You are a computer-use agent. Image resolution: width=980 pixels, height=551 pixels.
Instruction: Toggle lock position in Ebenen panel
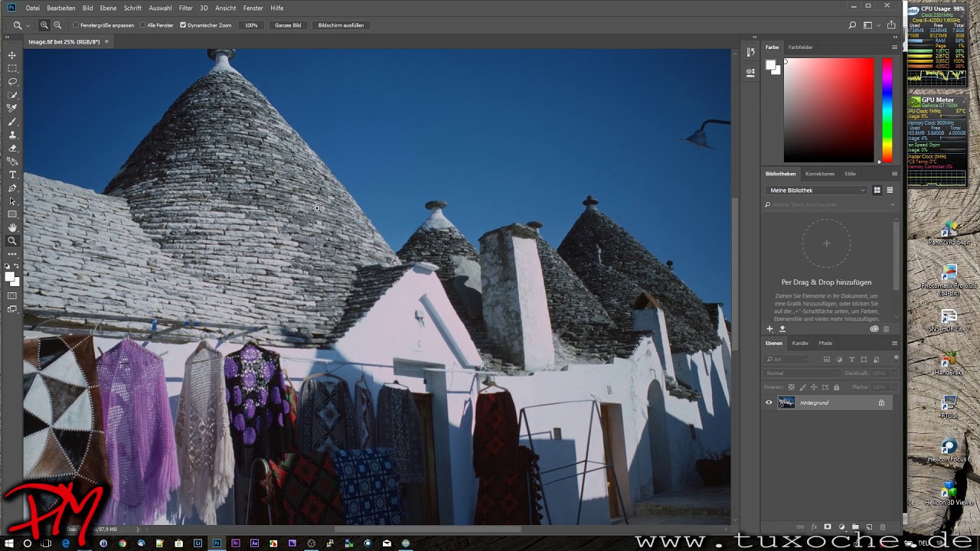pos(814,387)
